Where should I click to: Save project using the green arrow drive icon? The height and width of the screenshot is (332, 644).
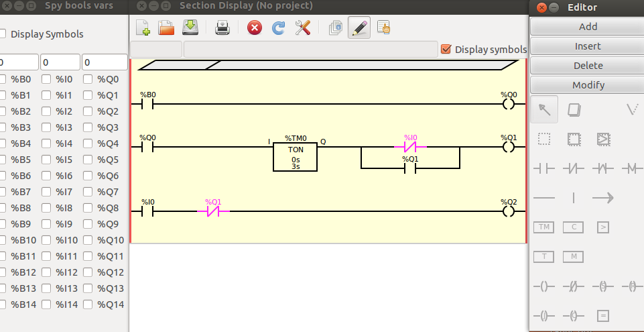click(x=190, y=28)
